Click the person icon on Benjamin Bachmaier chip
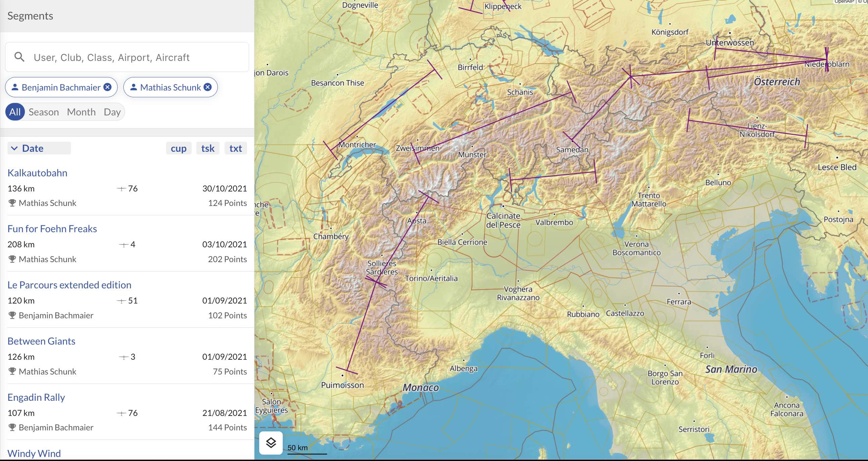 pos(15,87)
